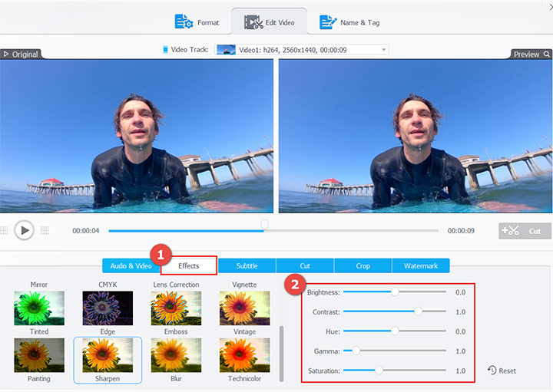This screenshot has width=553, height=392.
Task: Apply the Technicolor effect thumbnail
Action: click(x=244, y=355)
